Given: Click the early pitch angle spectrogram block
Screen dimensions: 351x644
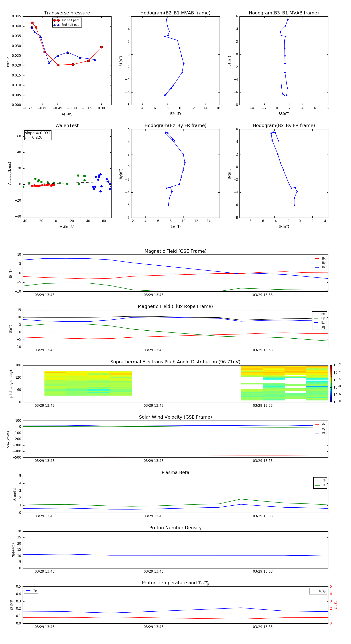Looking at the screenshot, I should [88, 383].
